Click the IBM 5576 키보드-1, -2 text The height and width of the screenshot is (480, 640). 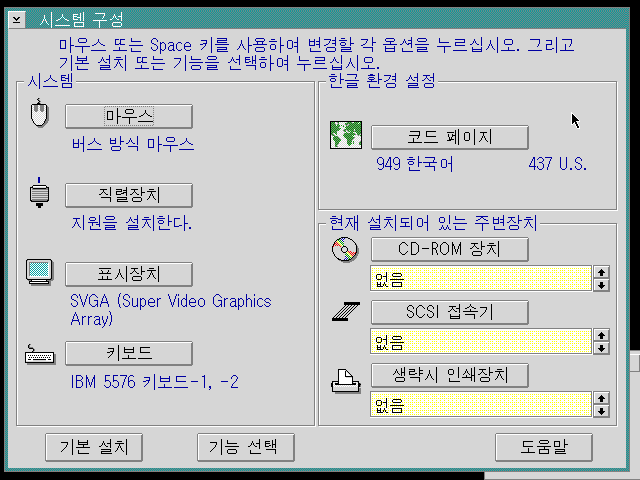point(155,382)
